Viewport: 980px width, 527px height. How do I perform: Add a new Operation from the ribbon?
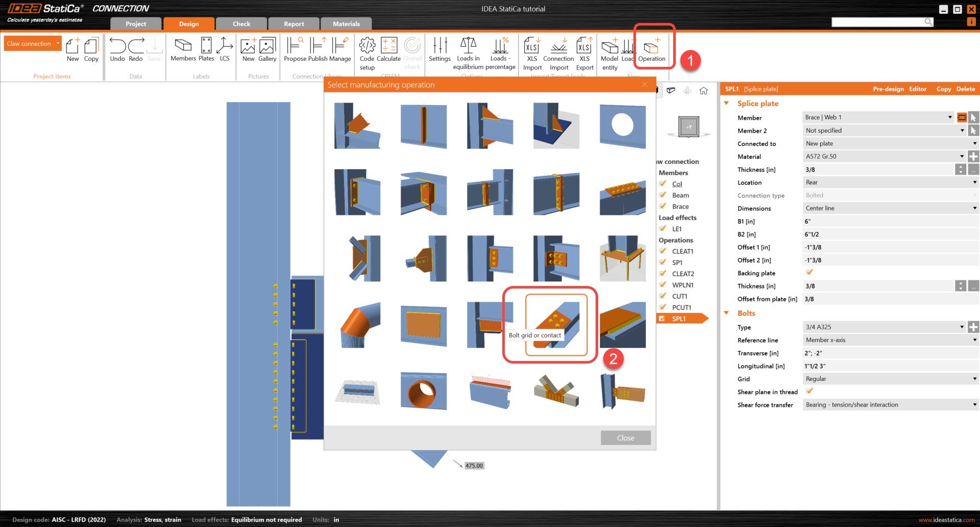tap(652, 49)
